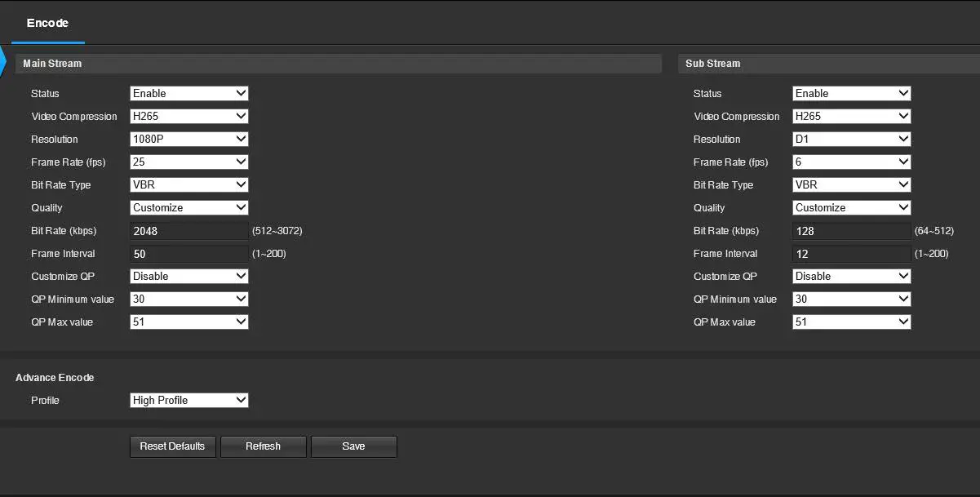Screen dimensions: 980x497
Task: Open Main Stream QP Max value dropdown
Action: [189, 322]
